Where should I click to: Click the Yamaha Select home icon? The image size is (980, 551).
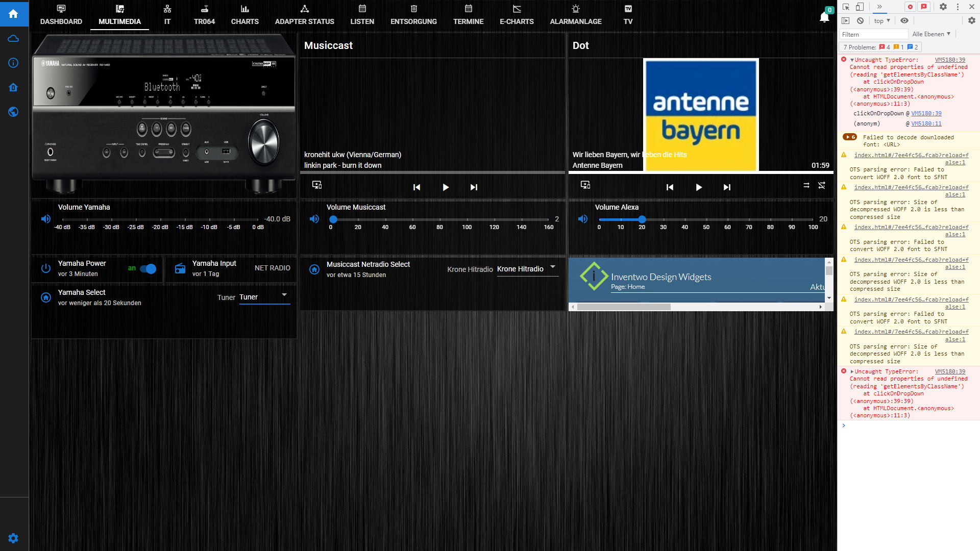(46, 297)
